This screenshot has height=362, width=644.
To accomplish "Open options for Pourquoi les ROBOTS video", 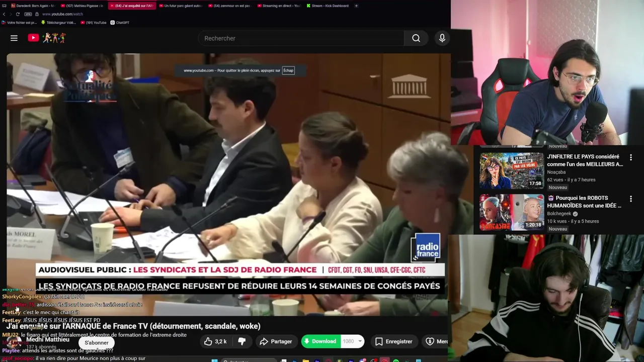I will tap(631, 199).
